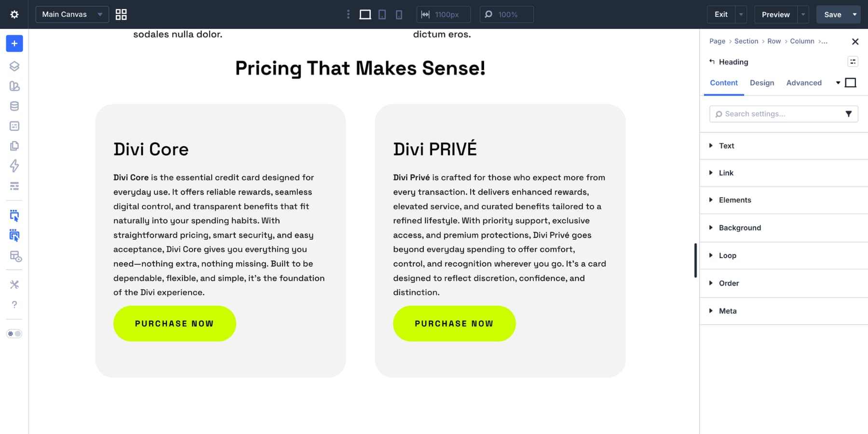This screenshot has height=434, width=868.
Task: Open the Add Module panel with the plus icon
Action: 14,43
